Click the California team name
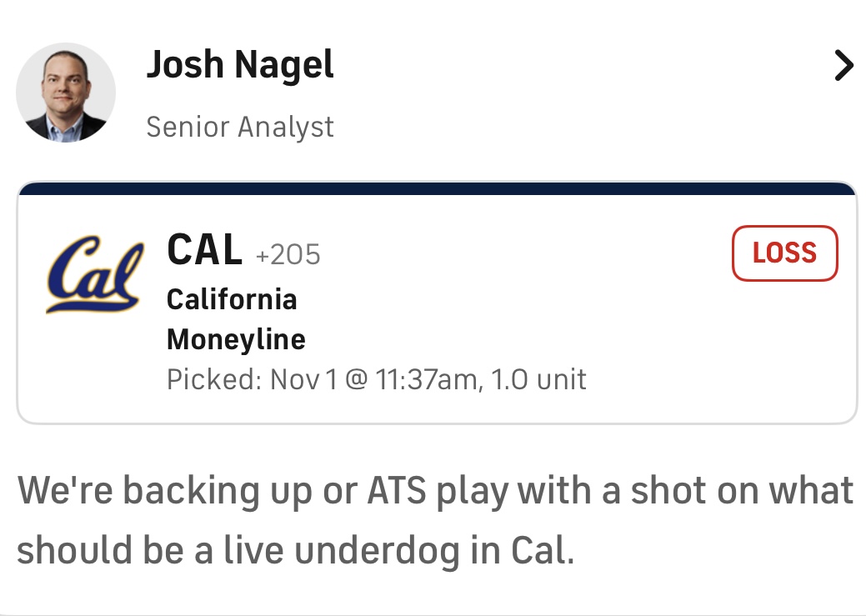The image size is (866, 616). pos(232,298)
